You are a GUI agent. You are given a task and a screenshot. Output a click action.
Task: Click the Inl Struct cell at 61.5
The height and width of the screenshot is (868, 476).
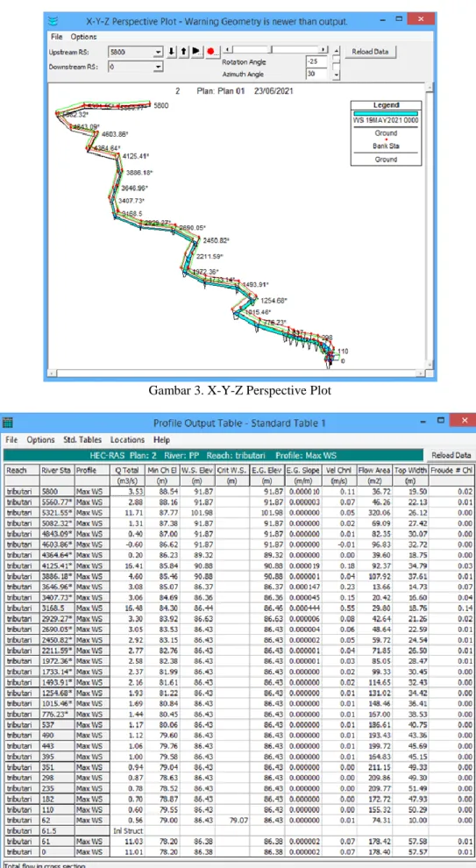(x=127, y=830)
